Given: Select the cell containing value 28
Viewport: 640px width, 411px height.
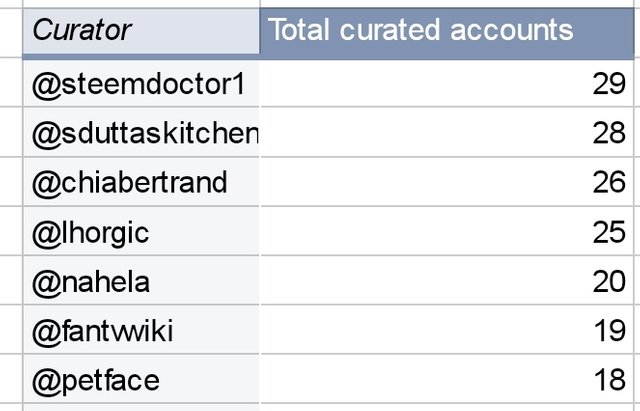Looking at the screenshot, I should (447, 132).
